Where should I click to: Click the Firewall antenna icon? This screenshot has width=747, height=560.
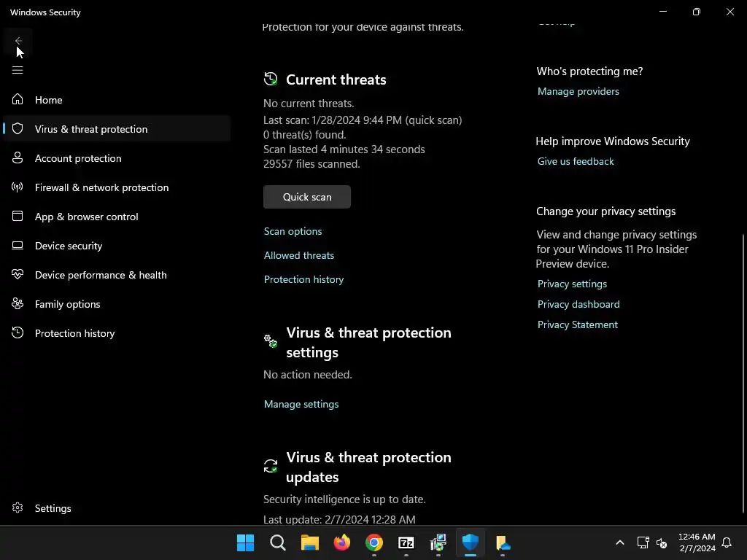click(18, 187)
